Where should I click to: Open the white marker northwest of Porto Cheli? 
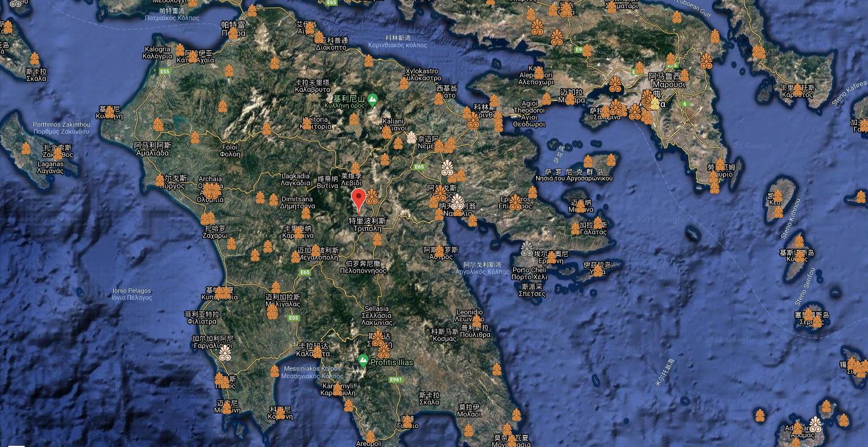[x=526, y=249]
